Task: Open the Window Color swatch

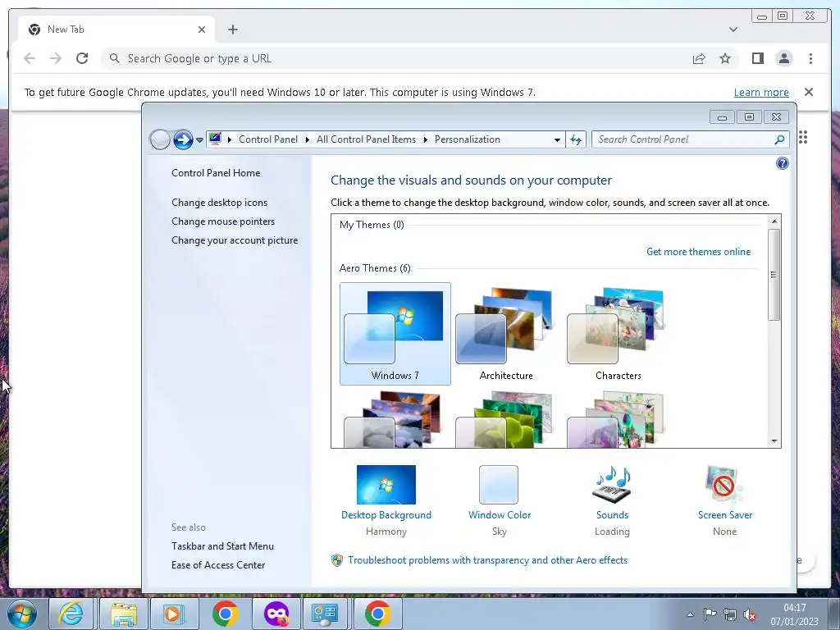Action: (x=499, y=484)
